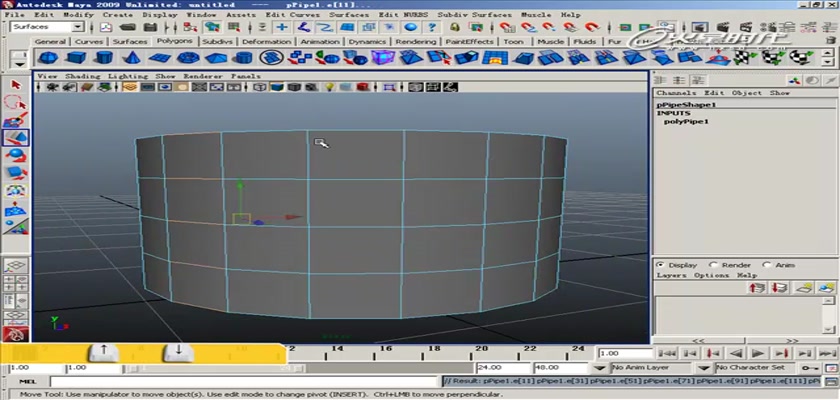
Task: Open the viewport Shading menu
Action: (83, 77)
